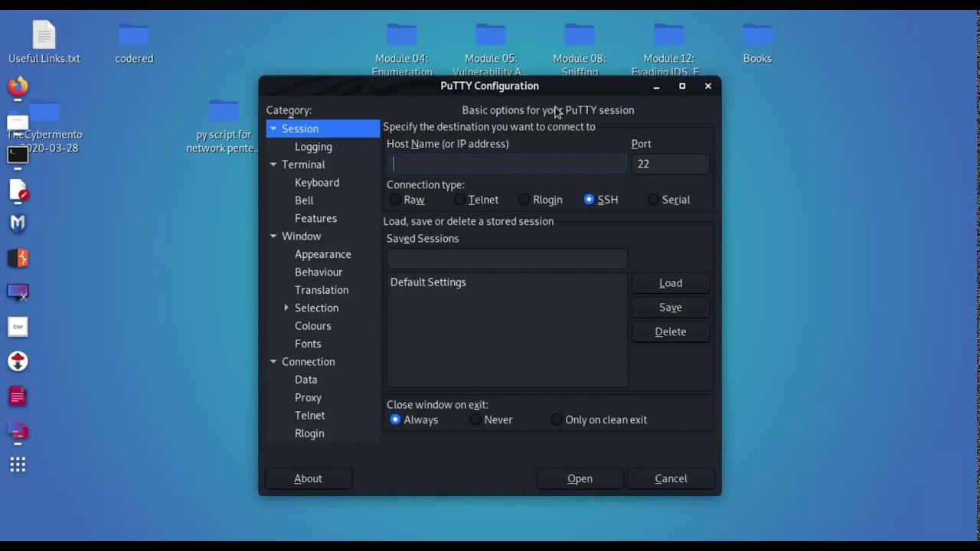Image resolution: width=980 pixels, height=551 pixels.
Task: Open Bell settings
Action: point(304,201)
